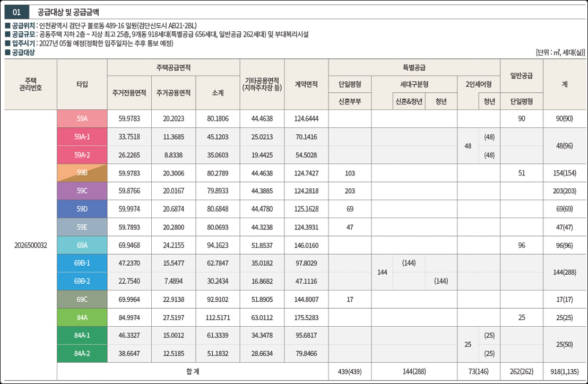
Task: Click the 154(154) total cell
Action: (564, 173)
